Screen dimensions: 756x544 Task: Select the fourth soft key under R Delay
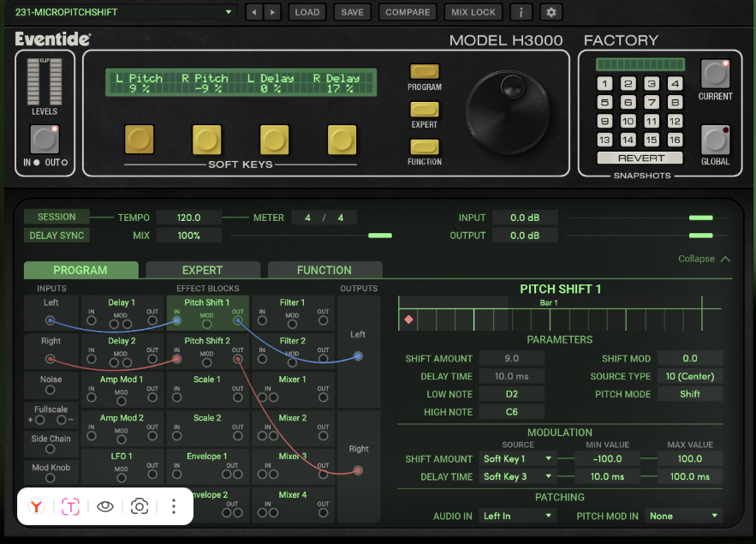(342, 140)
